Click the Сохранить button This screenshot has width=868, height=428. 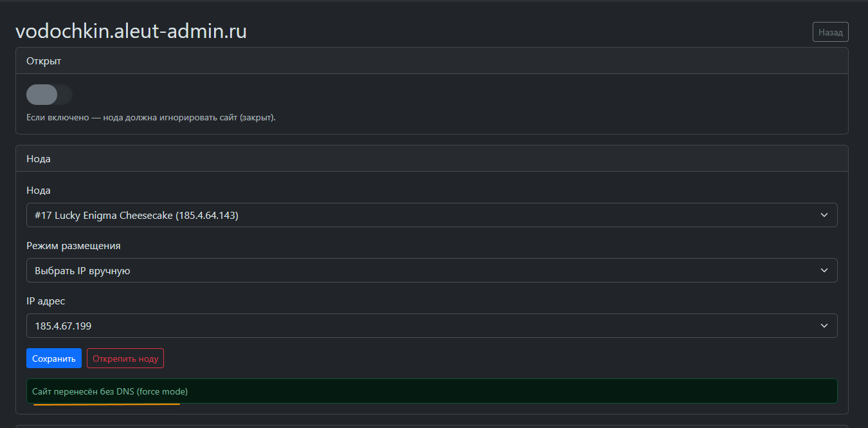[54, 358]
